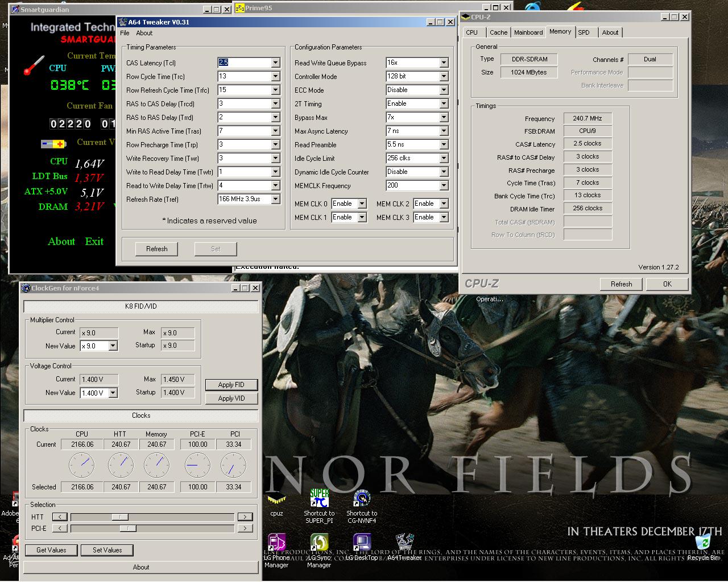Click the Smartguardian thermometer icon
Image resolution: width=728 pixels, height=582 pixels.
34,65
